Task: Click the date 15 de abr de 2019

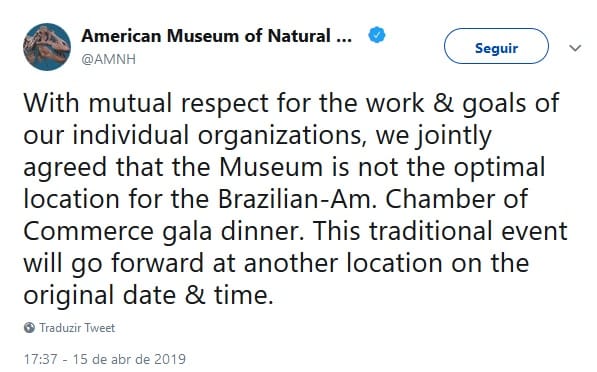Action: [129, 359]
